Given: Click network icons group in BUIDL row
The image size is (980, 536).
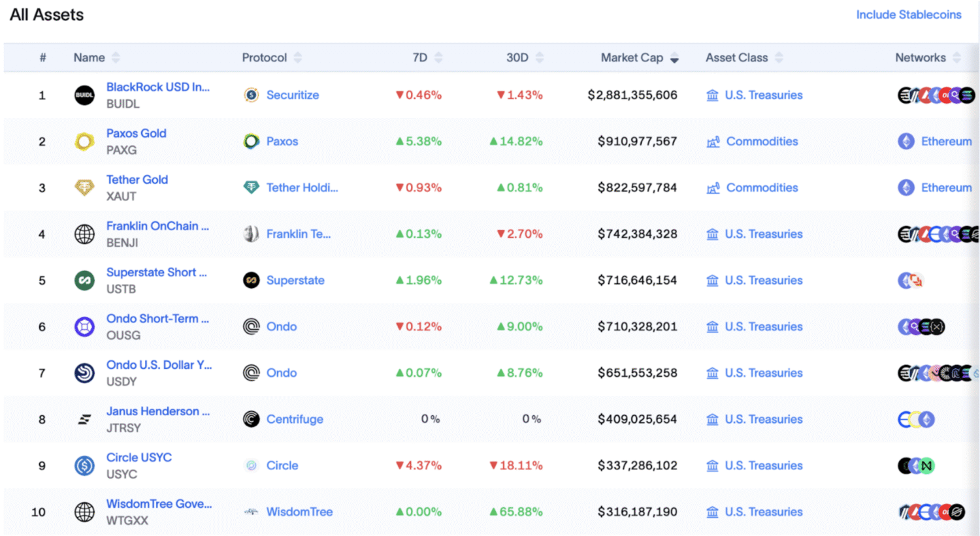Looking at the screenshot, I should [x=936, y=95].
